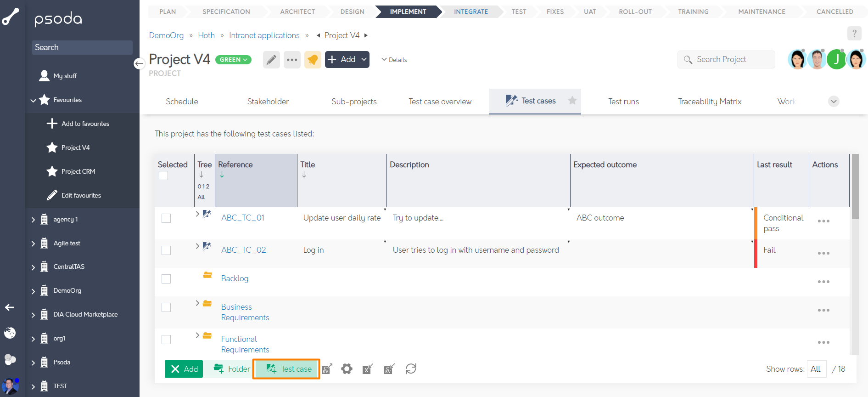The image size is (868, 397).
Task: Click the green J user avatar
Action: [x=836, y=59]
